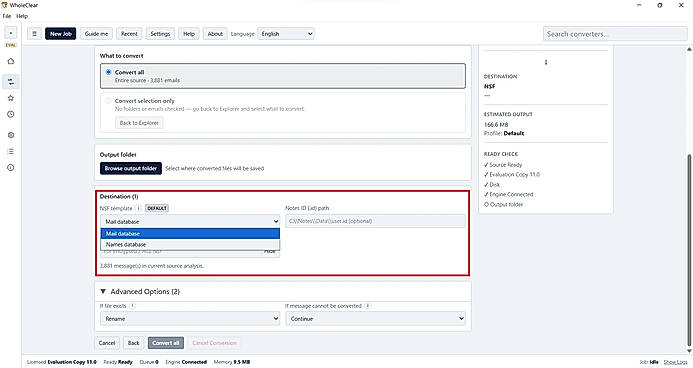The image size is (693, 368).
Task: Open Settings from the toolbar
Action: pyautogui.click(x=160, y=34)
